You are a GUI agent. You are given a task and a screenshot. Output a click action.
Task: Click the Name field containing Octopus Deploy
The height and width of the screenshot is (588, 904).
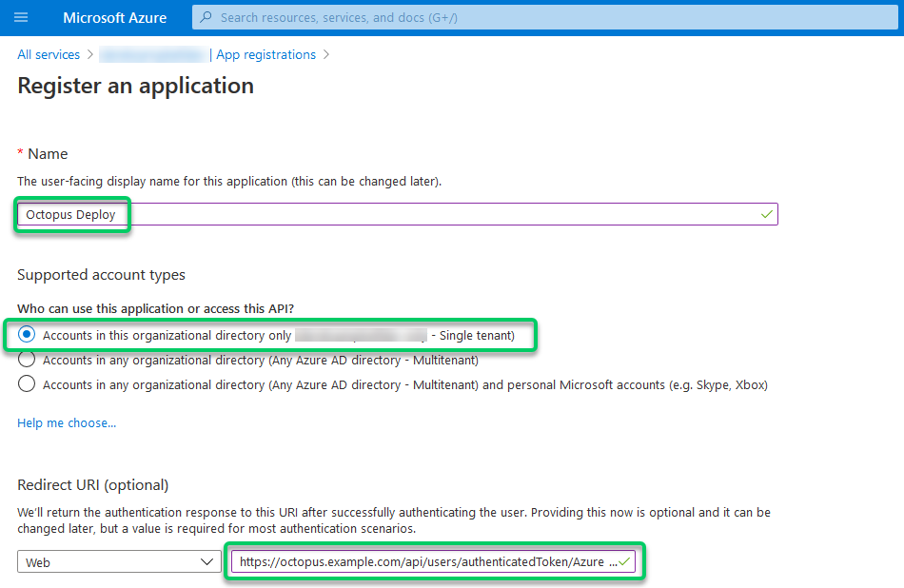coord(381,214)
